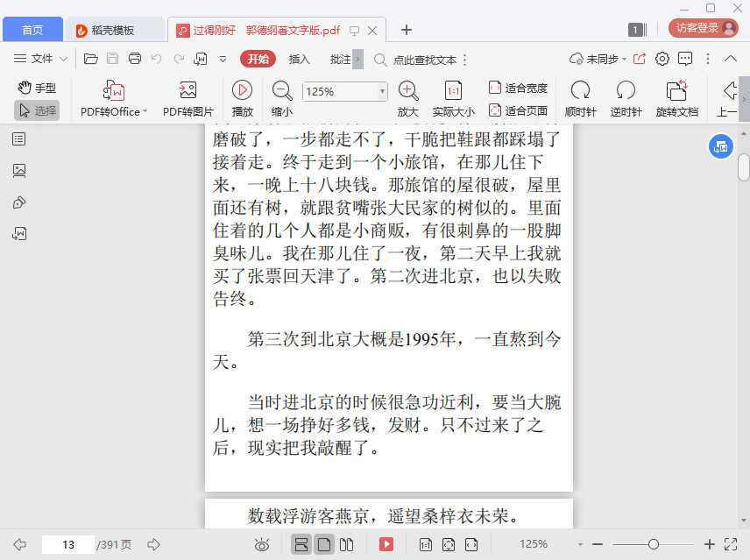The height and width of the screenshot is (560, 750).
Task: Enter full screen mode icon
Action: point(731,544)
